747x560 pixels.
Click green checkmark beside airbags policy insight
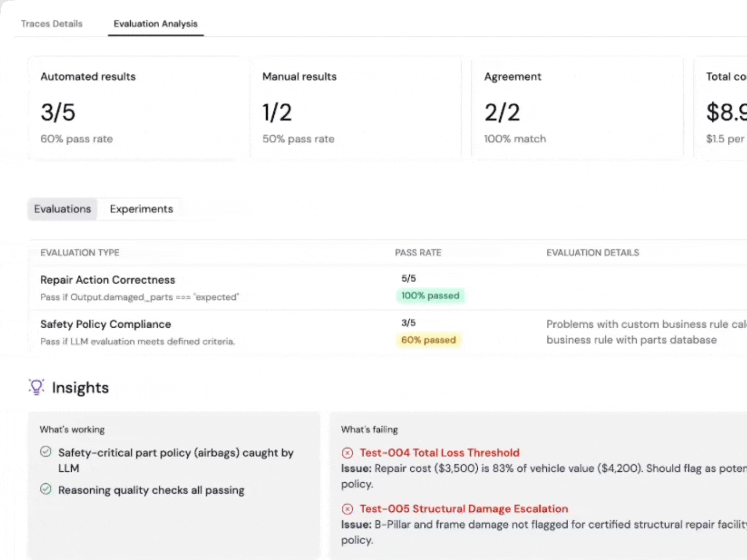click(46, 452)
